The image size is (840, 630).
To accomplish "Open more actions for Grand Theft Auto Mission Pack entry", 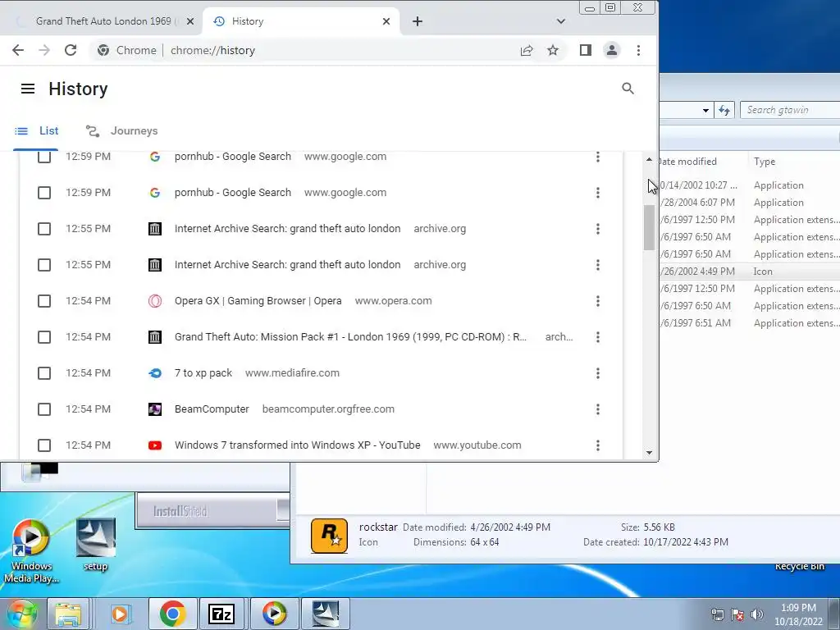I will pos(598,337).
